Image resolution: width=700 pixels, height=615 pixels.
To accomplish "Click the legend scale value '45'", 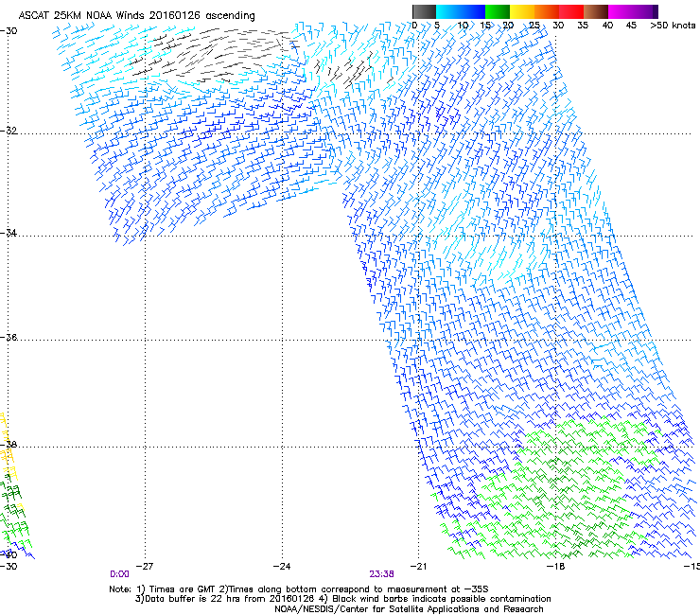I will 631,26.
